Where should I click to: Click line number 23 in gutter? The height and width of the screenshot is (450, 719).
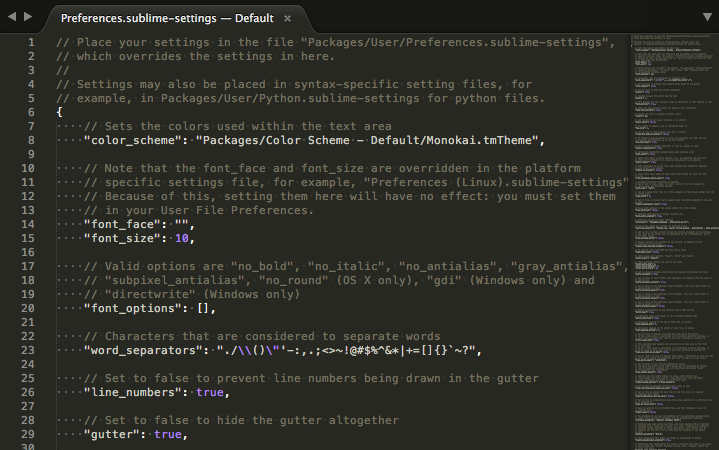[x=28, y=350]
